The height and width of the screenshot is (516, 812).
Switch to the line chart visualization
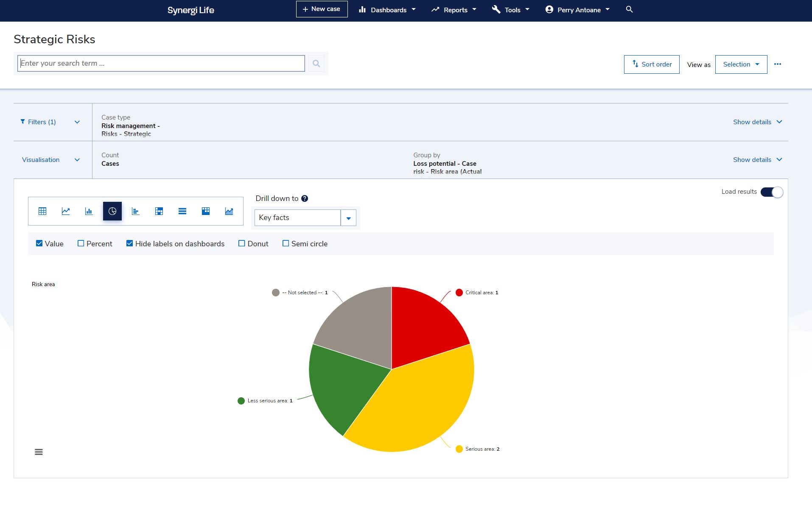click(66, 211)
